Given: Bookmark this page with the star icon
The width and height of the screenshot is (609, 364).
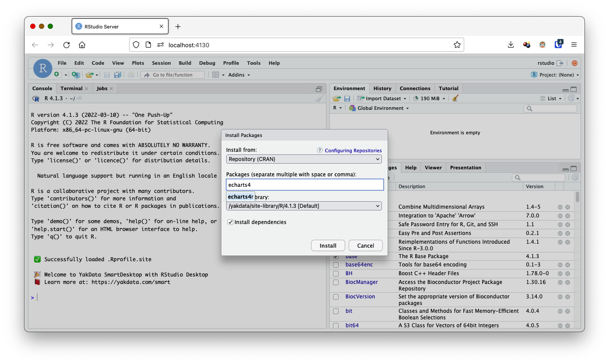Looking at the screenshot, I should click(457, 45).
